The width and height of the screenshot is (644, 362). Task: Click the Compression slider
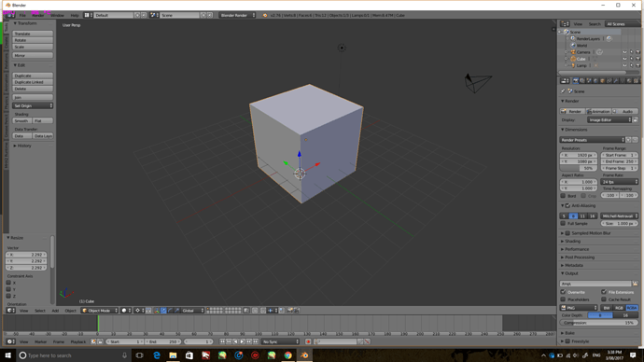click(599, 323)
